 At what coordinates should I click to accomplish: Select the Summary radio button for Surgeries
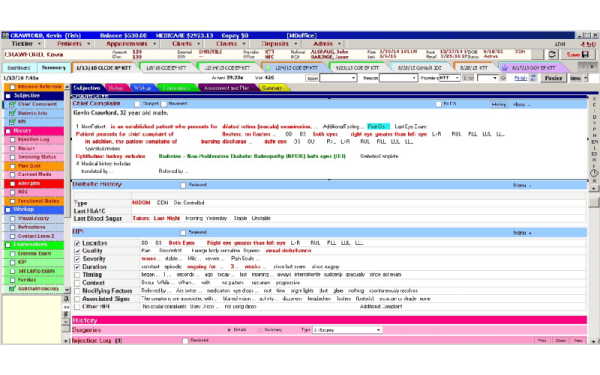click(260, 330)
